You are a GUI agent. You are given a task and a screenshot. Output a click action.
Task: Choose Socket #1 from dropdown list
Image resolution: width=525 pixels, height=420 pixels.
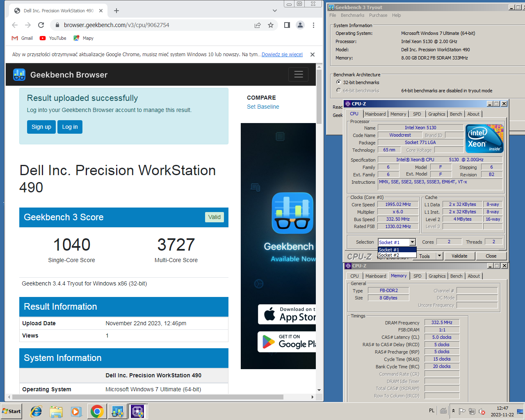click(397, 250)
